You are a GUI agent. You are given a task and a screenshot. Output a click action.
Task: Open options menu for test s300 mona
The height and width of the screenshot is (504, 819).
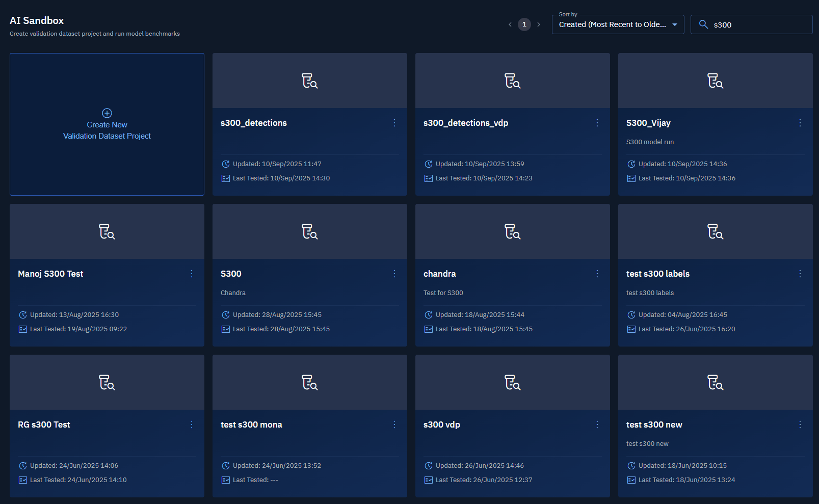coord(394,425)
